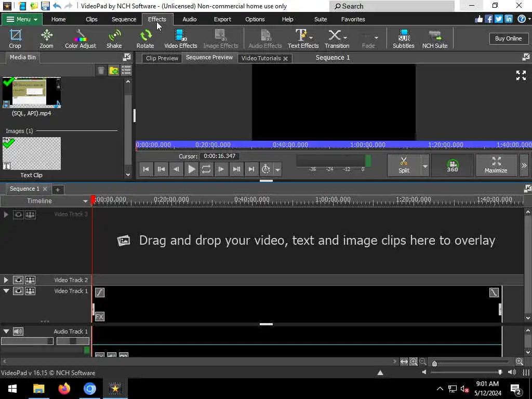Go to start of sequence
Viewport: 532px width, 399px height.
coord(146,169)
